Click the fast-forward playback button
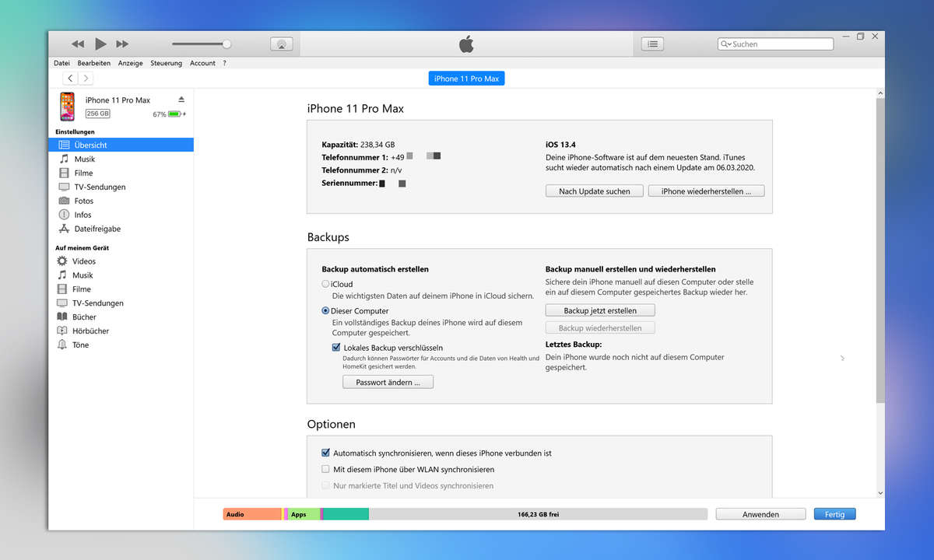 point(122,44)
